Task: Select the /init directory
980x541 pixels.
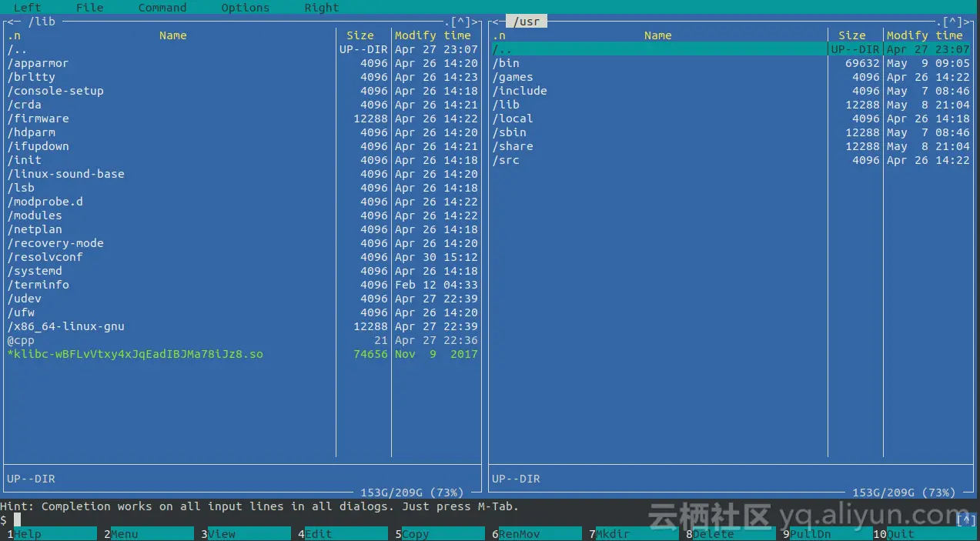Action: (242, 160)
